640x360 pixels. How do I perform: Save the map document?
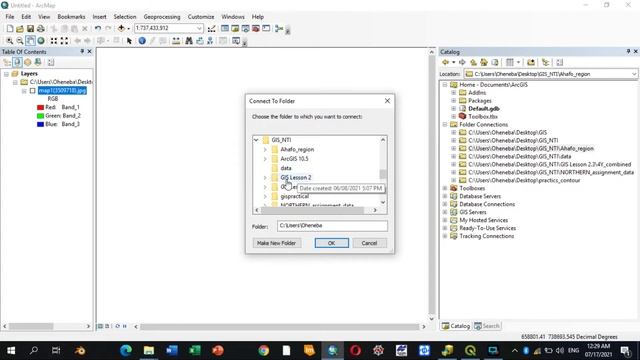coord(30,29)
